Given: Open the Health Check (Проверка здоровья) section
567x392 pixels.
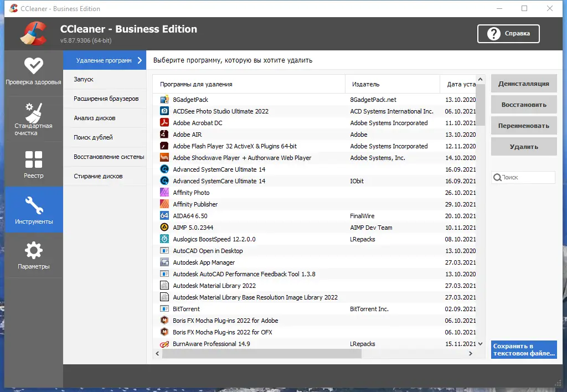Looking at the screenshot, I should point(33,73).
